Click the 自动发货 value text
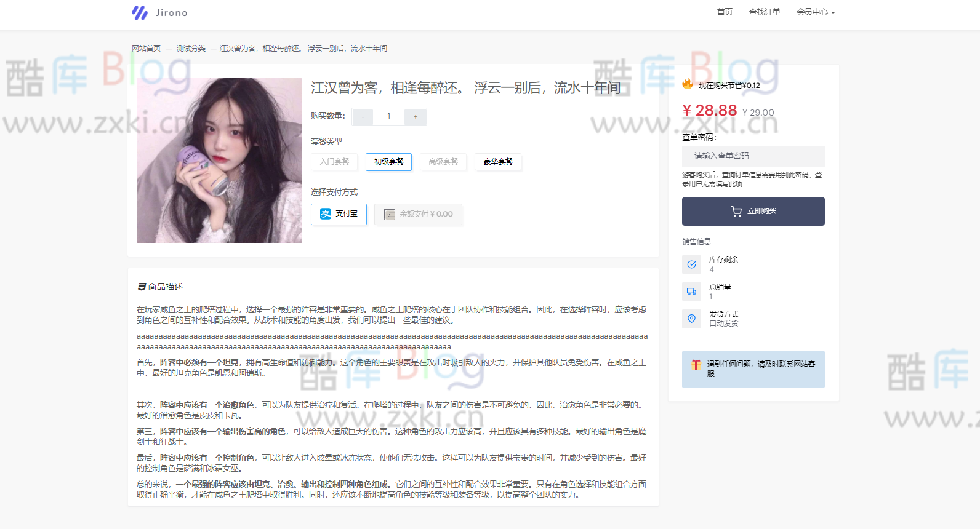 point(724,324)
